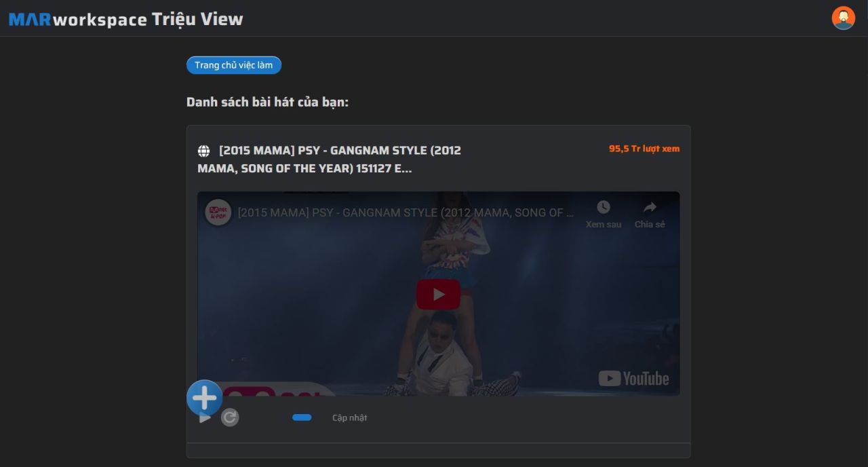Click Chia sẻ share arrow icon
868x467 pixels.
pyautogui.click(x=650, y=208)
